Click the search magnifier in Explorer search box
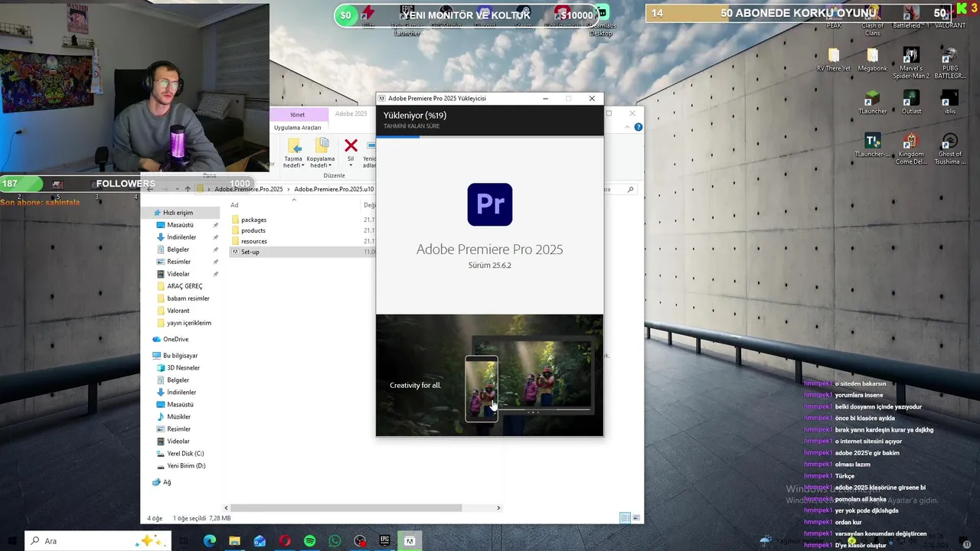This screenshot has width=980, height=551. 630,189
